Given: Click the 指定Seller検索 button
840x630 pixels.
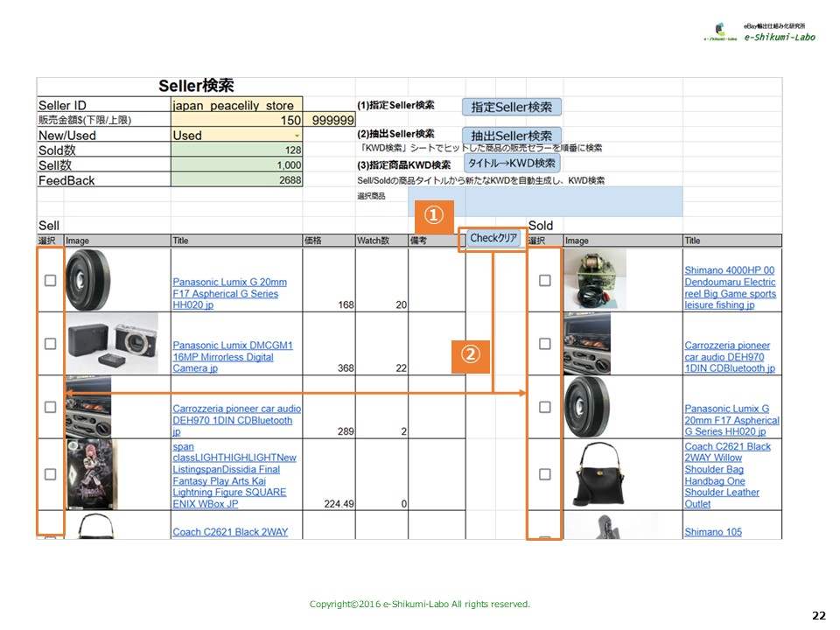Looking at the screenshot, I should tap(512, 107).
